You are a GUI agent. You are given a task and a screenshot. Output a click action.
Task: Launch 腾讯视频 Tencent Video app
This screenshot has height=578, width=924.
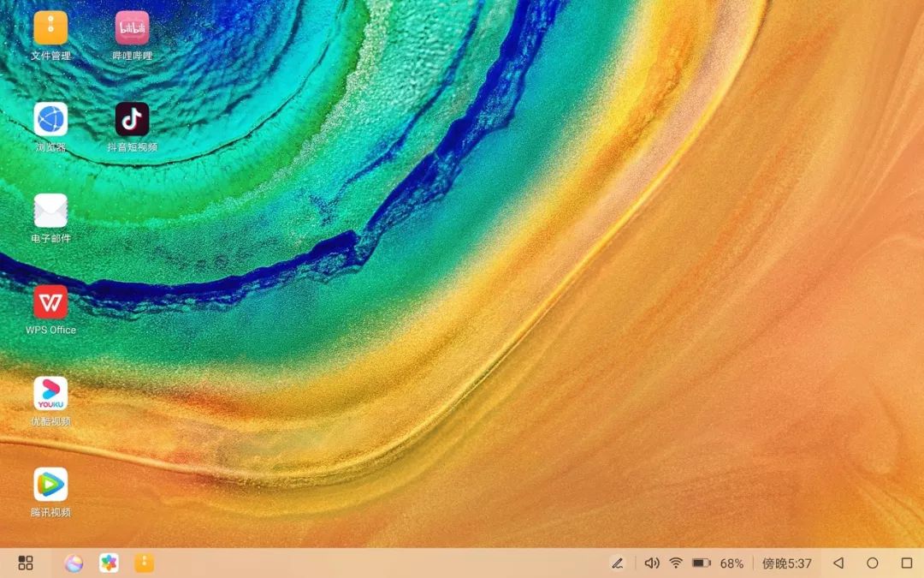point(50,484)
